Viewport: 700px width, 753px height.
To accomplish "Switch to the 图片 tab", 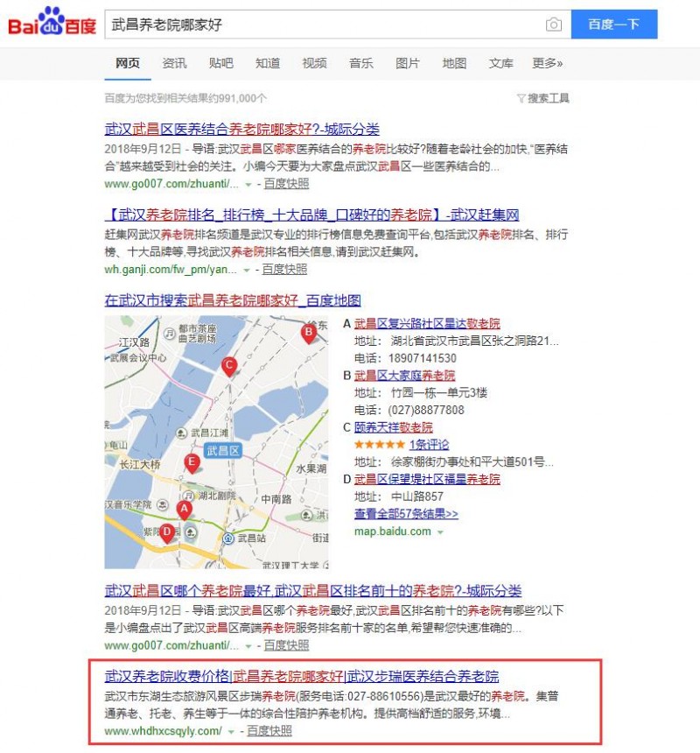I will [408, 63].
